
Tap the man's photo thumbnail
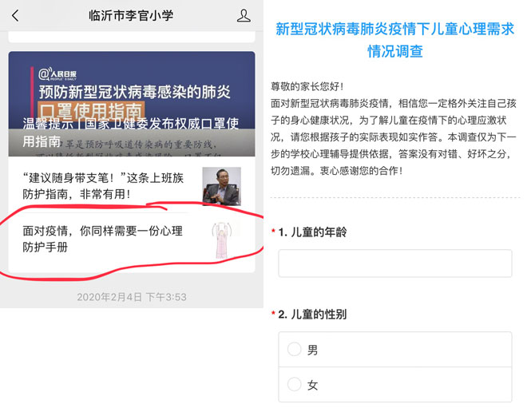[221, 186]
